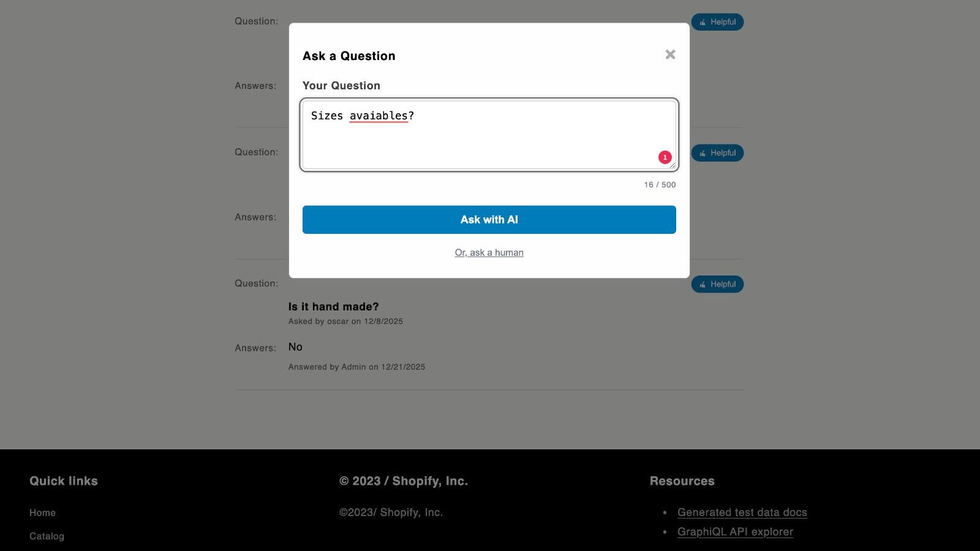
Task: Click the question text Is it hand made?
Action: point(333,306)
